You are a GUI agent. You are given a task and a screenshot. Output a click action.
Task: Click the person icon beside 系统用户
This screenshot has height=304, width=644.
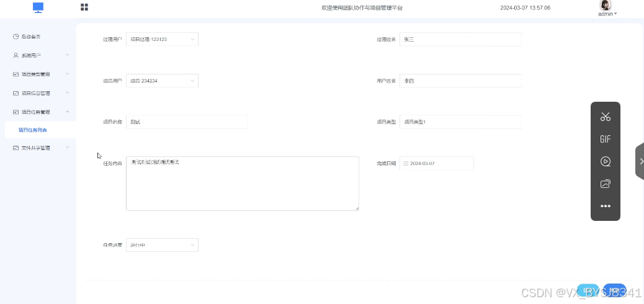(x=16, y=55)
